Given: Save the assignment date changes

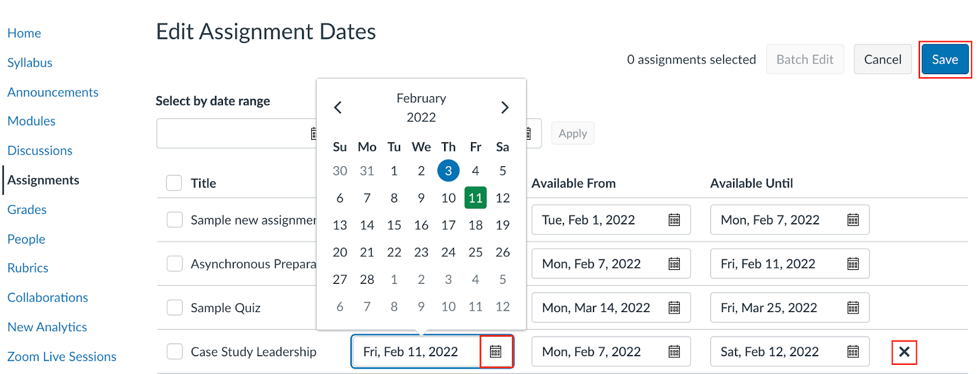Looking at the screenshot, I should tap(945, 59).
